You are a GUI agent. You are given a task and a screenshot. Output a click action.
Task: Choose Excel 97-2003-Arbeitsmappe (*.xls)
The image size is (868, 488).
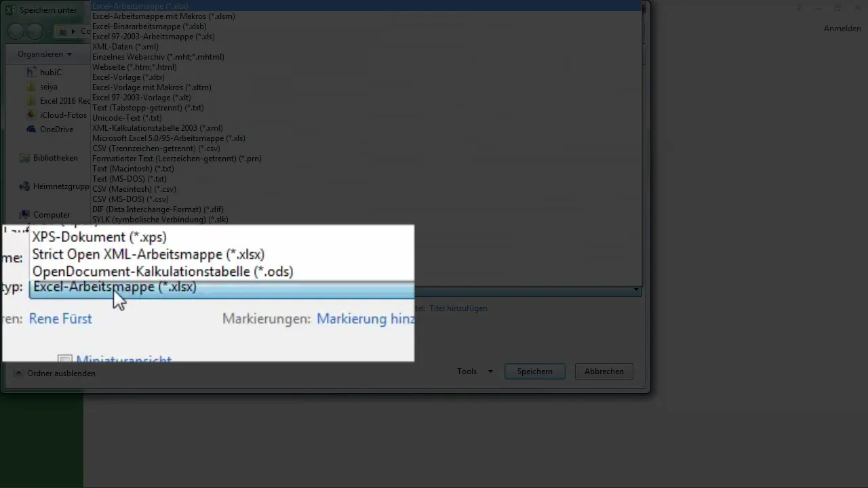coord(366,37)
